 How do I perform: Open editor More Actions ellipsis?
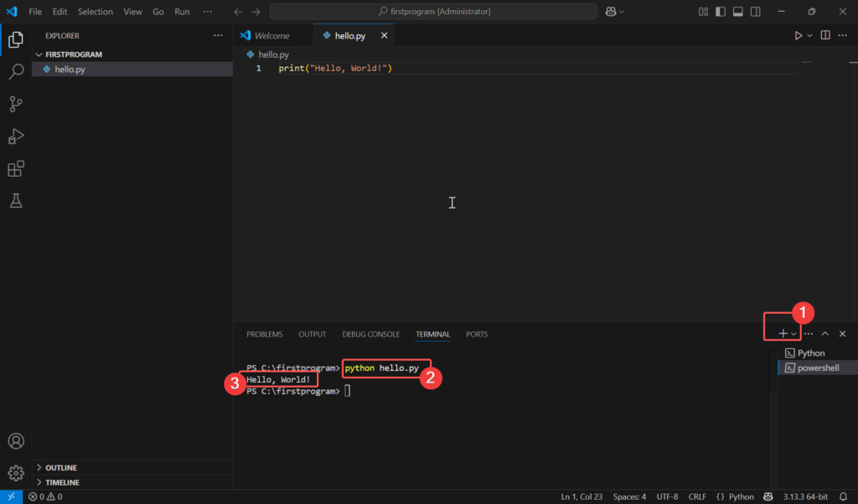[x=843, y=35]
